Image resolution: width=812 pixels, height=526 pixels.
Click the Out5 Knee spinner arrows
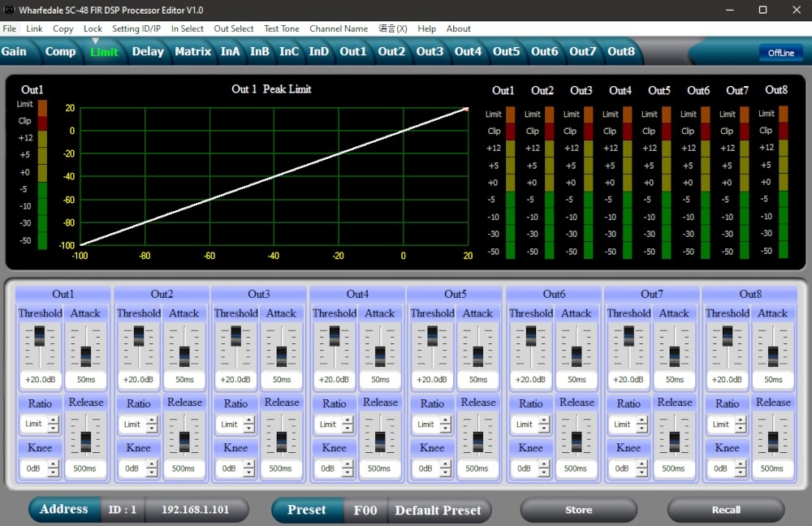click(445, 468)
